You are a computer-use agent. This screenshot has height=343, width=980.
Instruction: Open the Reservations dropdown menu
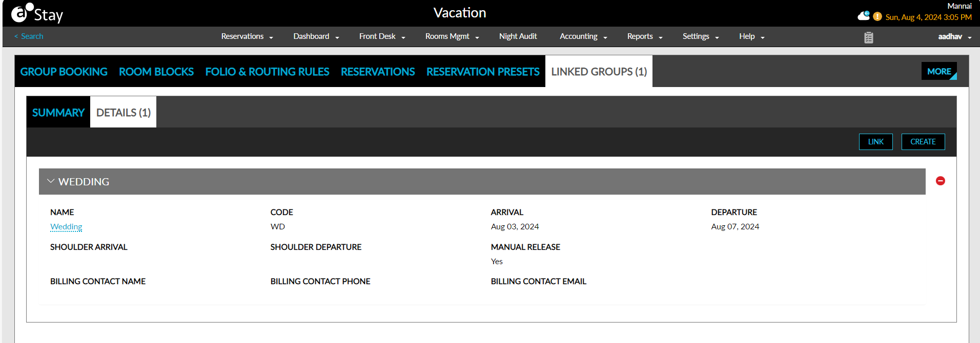point(247,36)
